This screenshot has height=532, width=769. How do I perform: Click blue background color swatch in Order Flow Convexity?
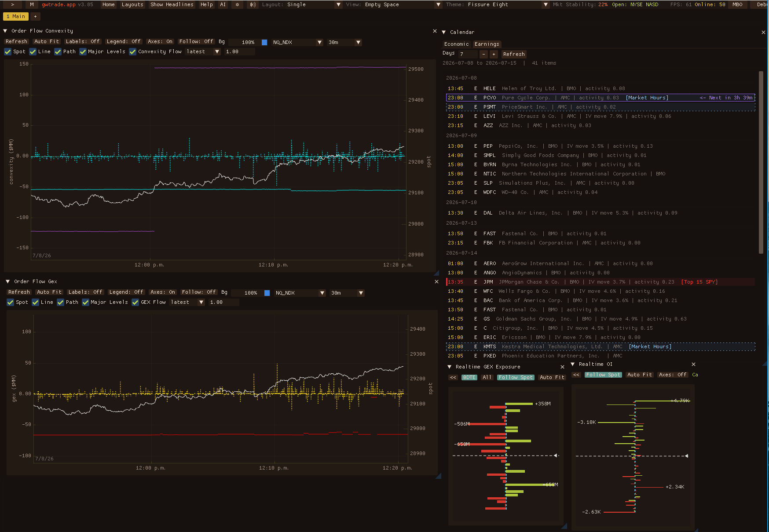pos(264,42)
